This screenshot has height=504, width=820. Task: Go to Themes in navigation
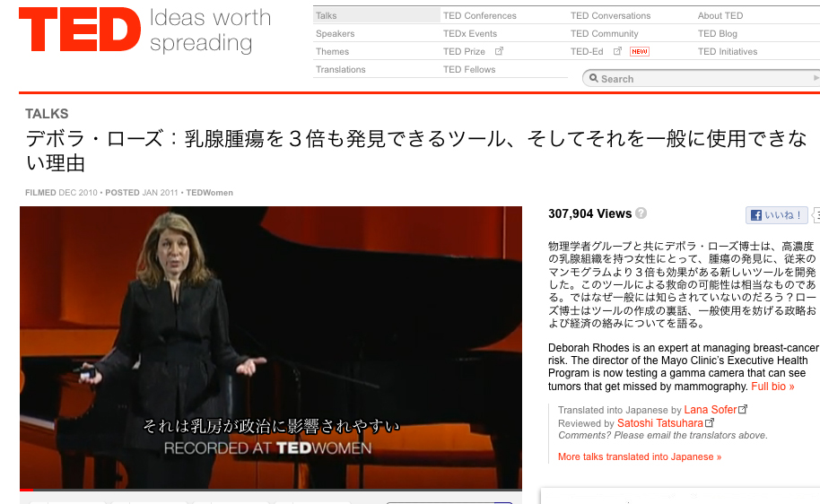click(332, 51)
